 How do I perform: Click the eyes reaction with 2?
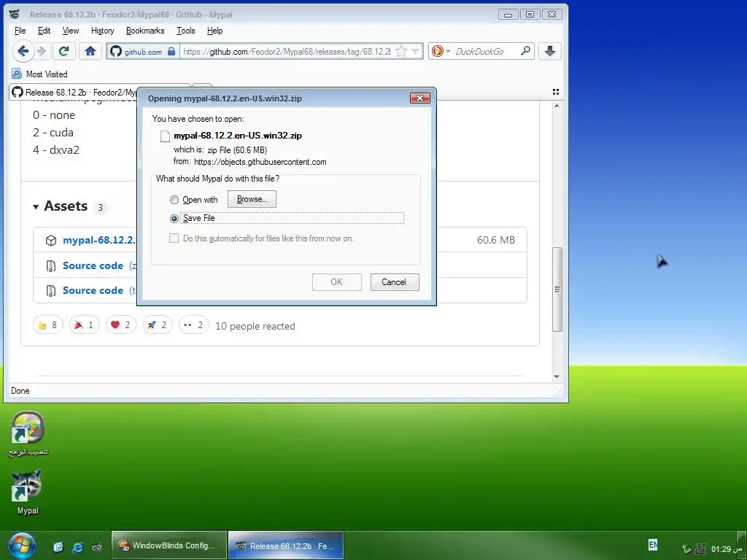click(194, 325)
